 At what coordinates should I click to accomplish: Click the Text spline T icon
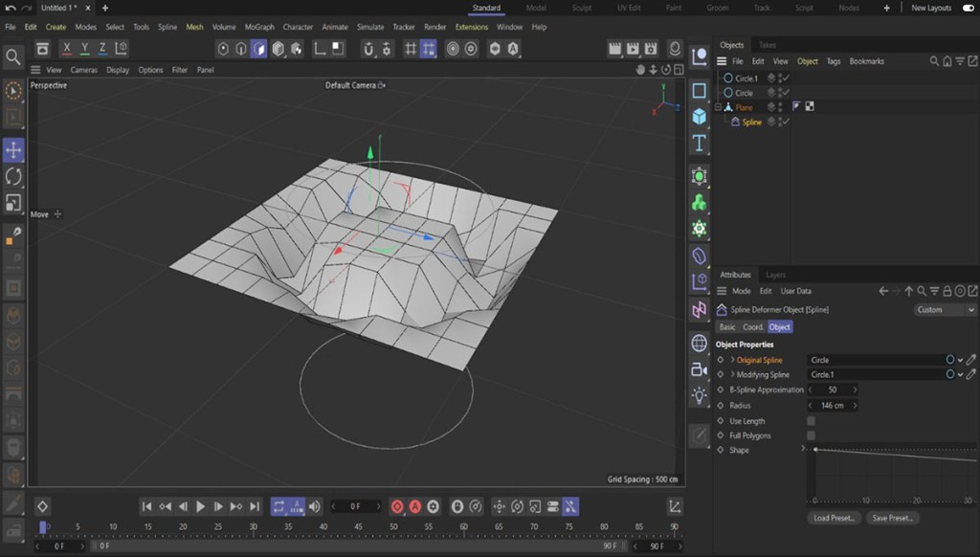point(700,143)
